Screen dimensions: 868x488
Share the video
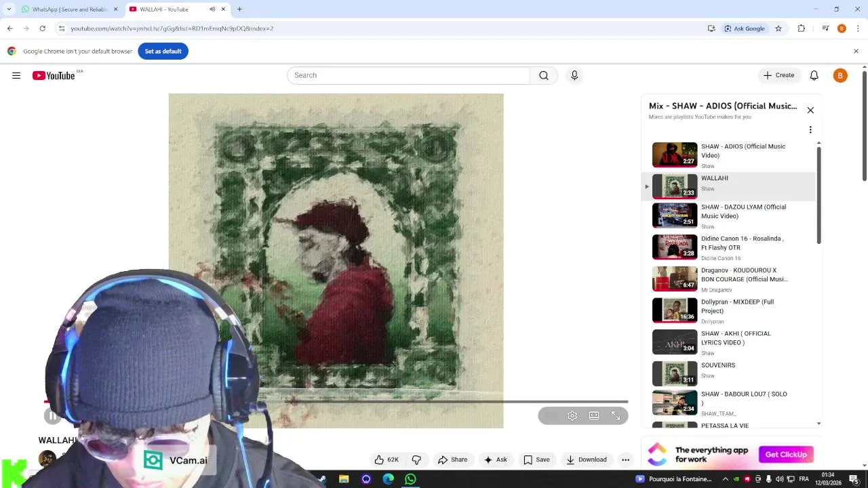point(452,460)
